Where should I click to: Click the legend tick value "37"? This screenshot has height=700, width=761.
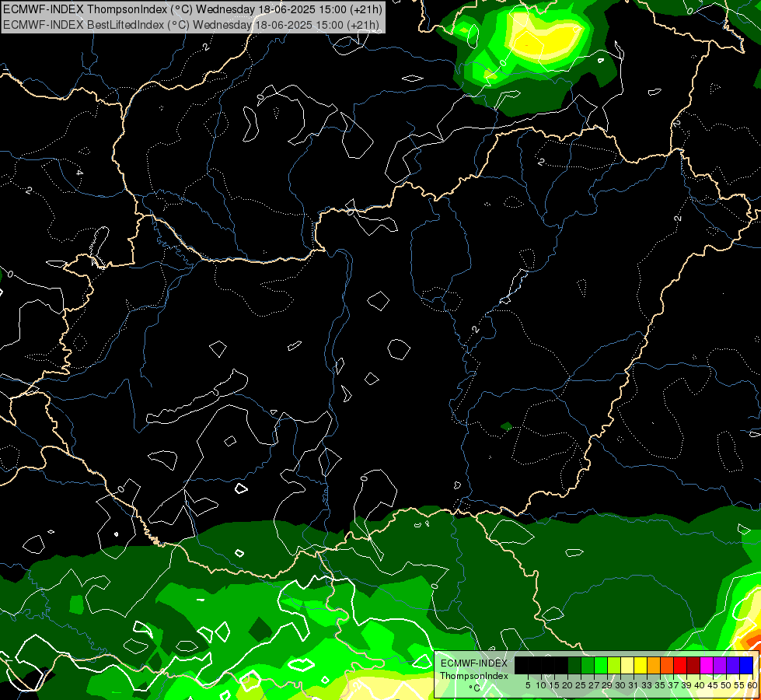click(x=673, y=685)
